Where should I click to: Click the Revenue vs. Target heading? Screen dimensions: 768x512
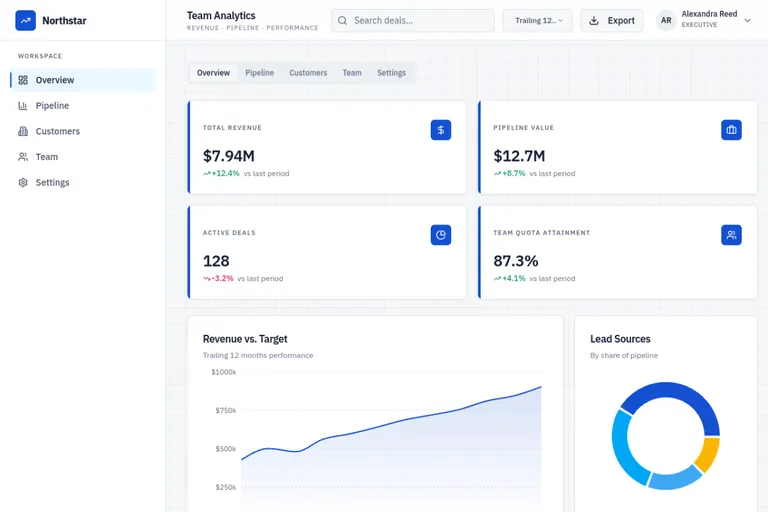[245, 339]
